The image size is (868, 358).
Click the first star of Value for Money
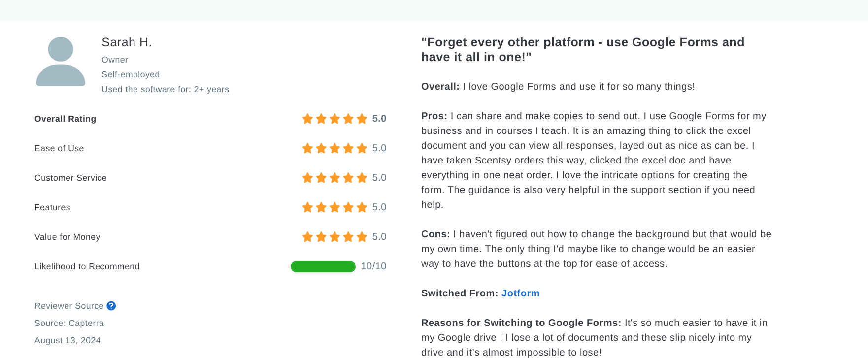[x=306, y=236]
